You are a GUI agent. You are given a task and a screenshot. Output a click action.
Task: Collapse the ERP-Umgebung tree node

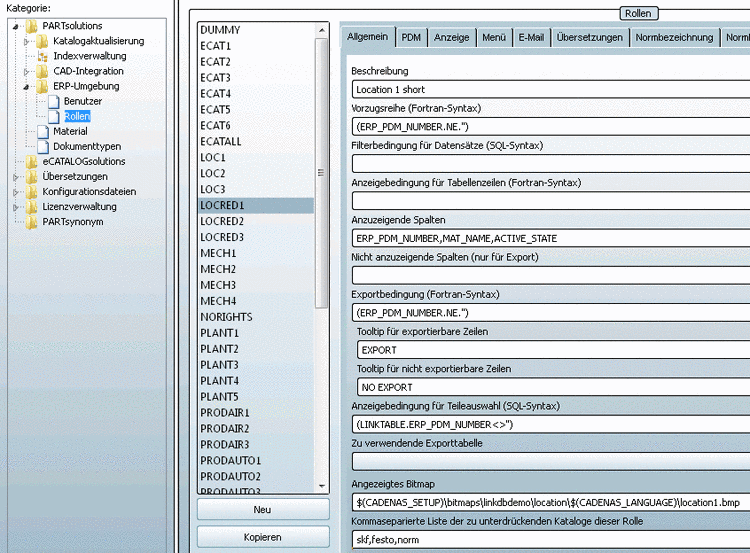(x=26, y=87)
